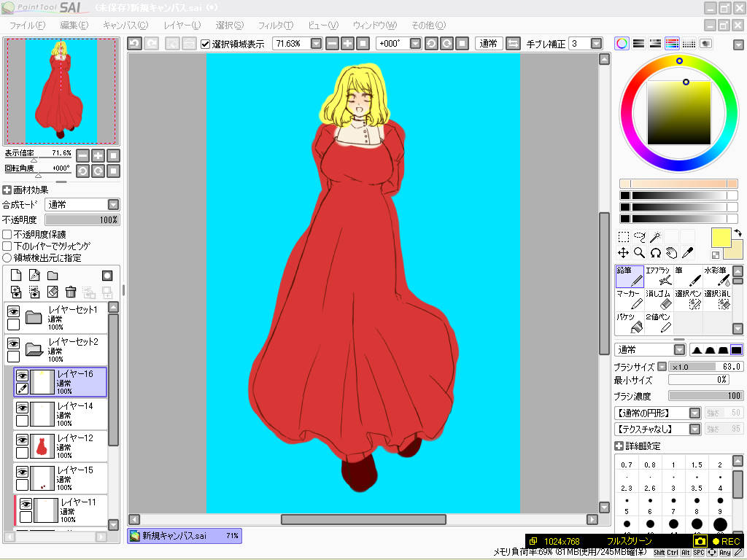This screenshot has height=560, width=747.
Task: Open the 手ブレ補正 stabilizer dropdown
Action: [x=597, y=44]
